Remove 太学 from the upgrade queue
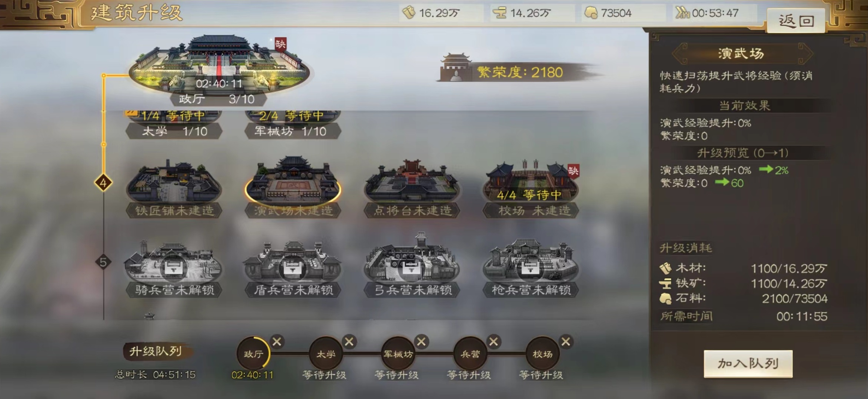868x399 pixels. click(x=349, y=342)
